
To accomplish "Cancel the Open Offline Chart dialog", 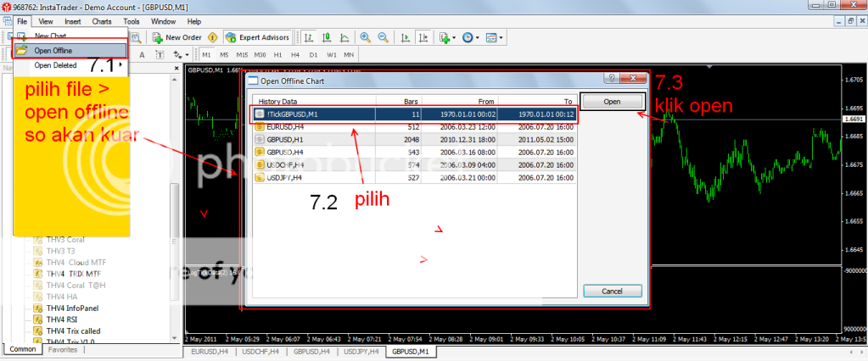I will [612, 291].
